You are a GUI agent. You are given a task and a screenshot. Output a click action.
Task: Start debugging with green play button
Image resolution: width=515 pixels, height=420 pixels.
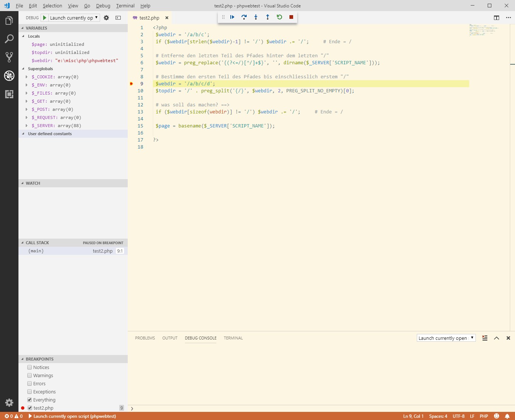(44, 18)
